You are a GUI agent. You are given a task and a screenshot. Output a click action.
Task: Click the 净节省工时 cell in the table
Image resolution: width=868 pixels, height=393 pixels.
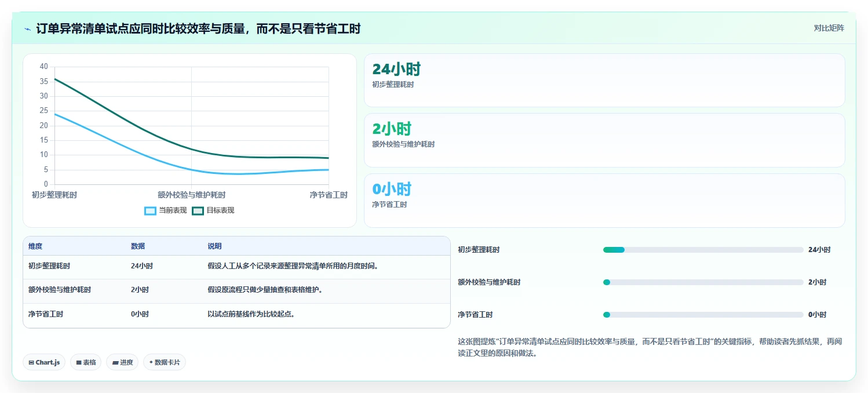click(46, 314)
